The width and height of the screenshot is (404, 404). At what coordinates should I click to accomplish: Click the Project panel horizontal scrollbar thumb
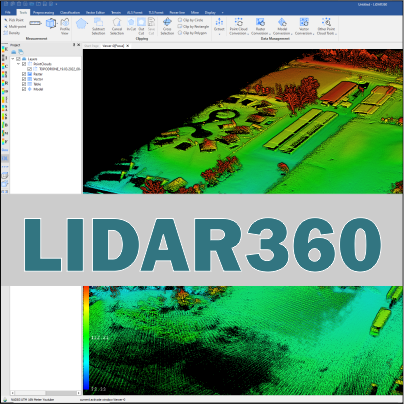(x=30, y=393)
